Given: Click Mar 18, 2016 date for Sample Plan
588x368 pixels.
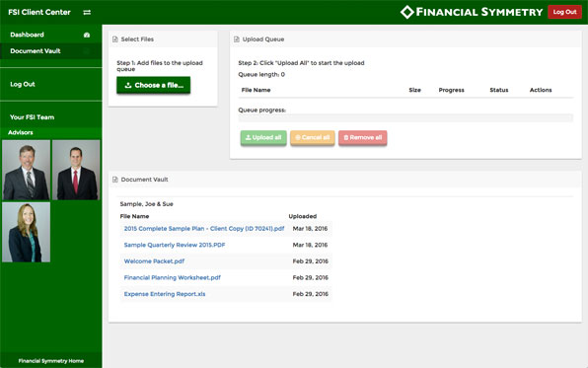Looking at the screenshot, I should tap(310, 229).
